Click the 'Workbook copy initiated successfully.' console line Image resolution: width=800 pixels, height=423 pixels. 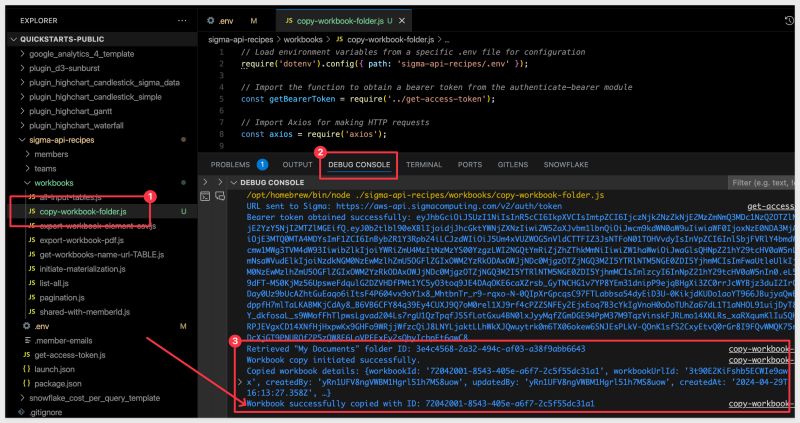tap(332, 360)
